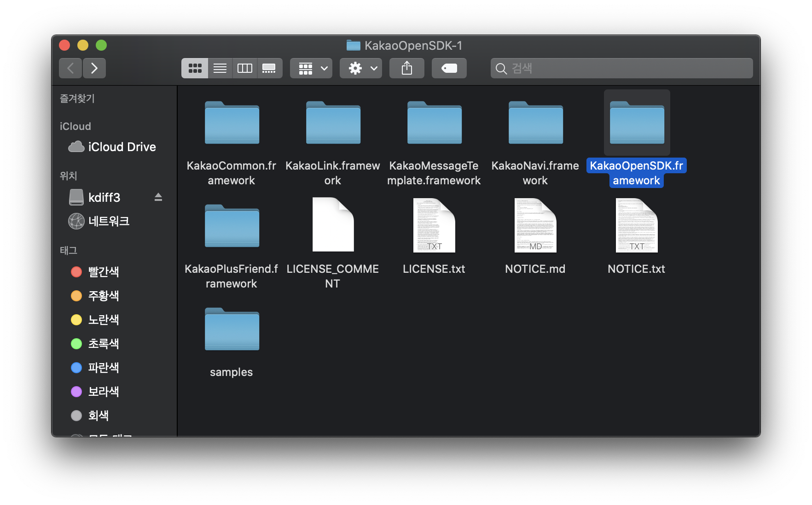The height and width of the screenshot is (505, 812).
Task: Click the 'NOTICE.md' file name label
Action: [535, 269]
